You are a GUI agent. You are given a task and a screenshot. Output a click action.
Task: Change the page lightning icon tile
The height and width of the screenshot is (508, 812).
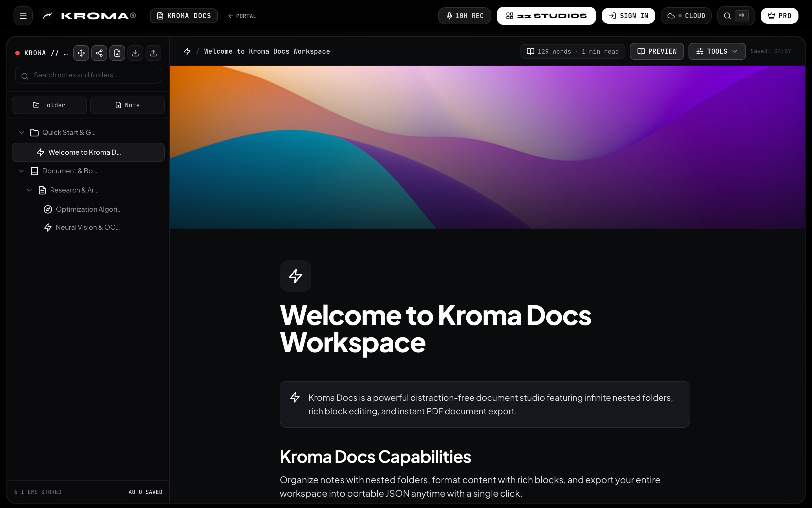[295, 276]
